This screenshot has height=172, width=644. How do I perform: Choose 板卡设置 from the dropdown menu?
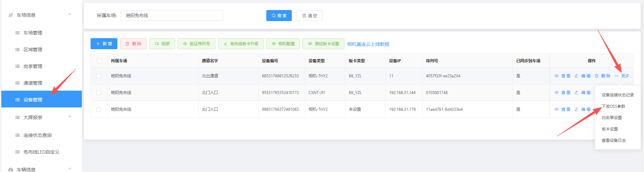click(618, 129)
